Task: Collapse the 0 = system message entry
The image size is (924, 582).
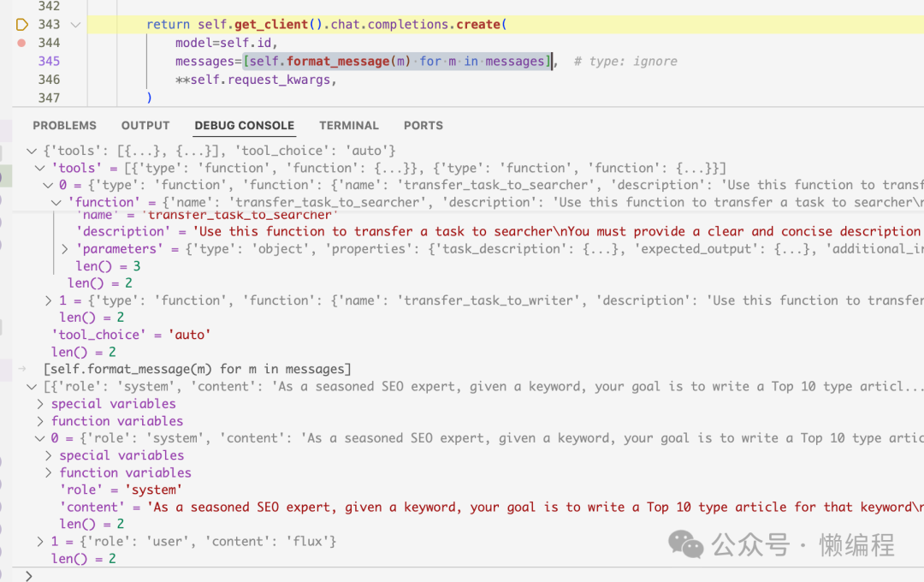Action: (40, 438)
